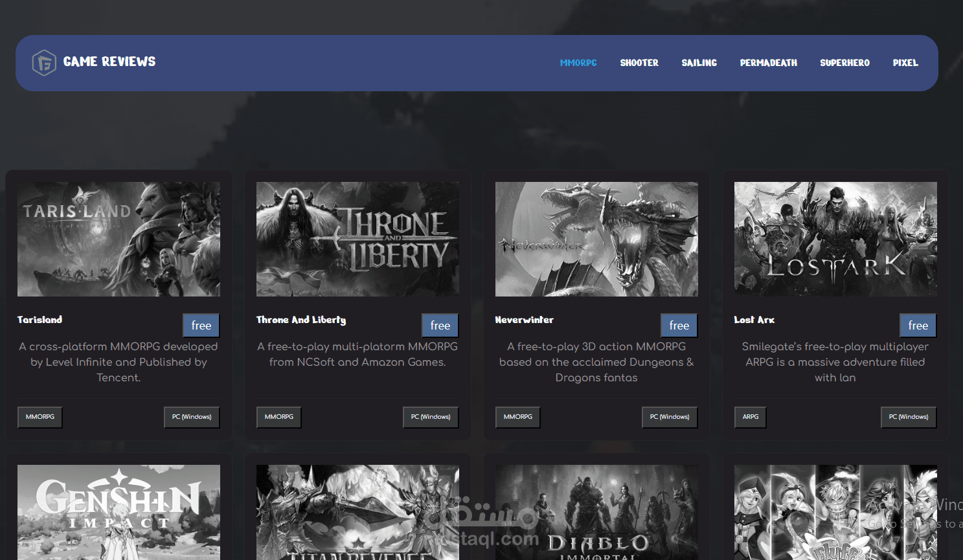Click the ARPG tag on Lost Ark
Viewport: 963px width, 560px height.
coord(750,417)
